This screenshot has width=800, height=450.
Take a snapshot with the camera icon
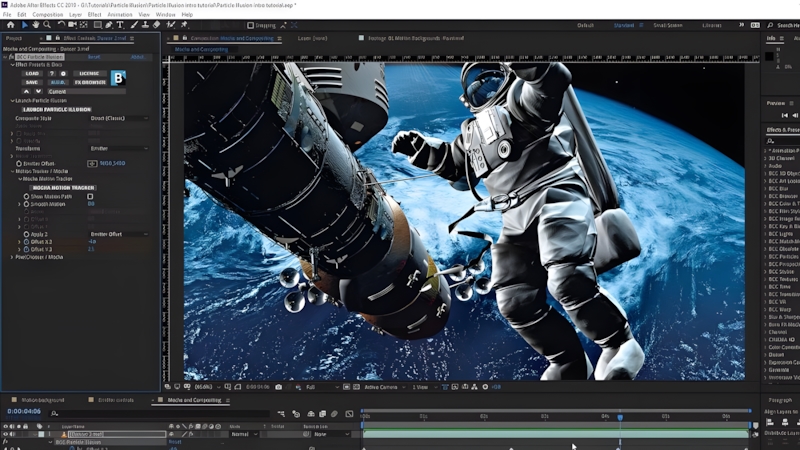pos(279,387)
